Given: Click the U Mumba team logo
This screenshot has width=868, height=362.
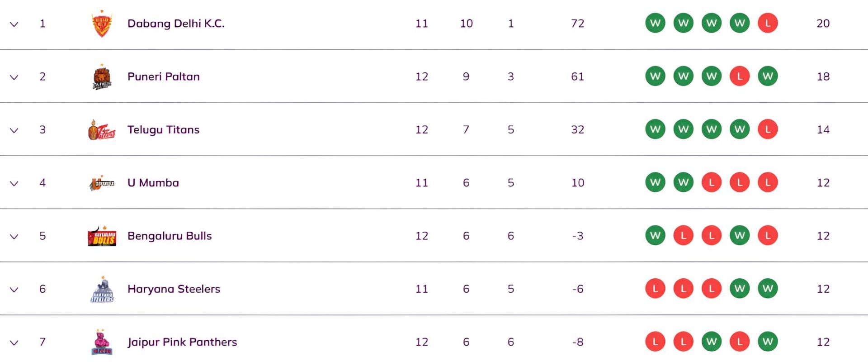Looking at the screenshot, I should (x=102, y=183).
